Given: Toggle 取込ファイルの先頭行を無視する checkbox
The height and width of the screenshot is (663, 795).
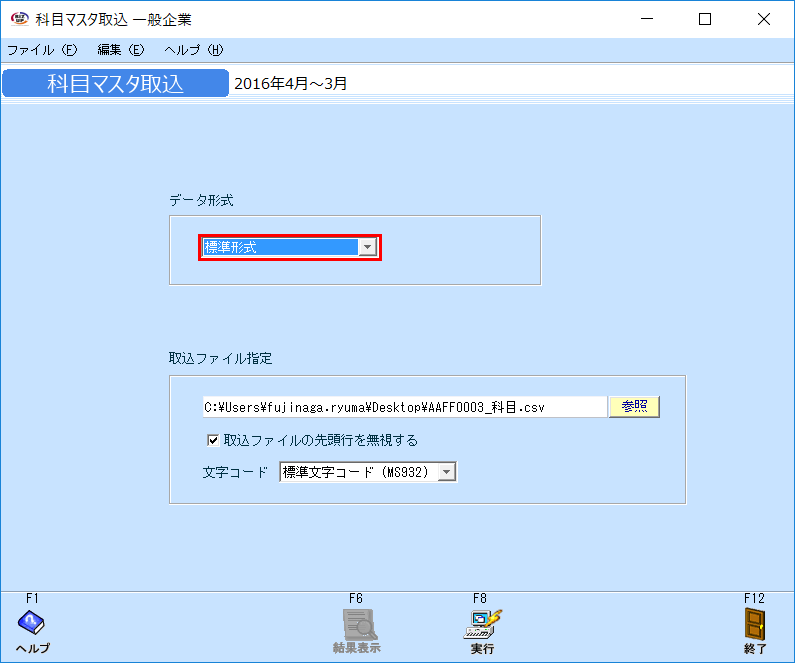Looking at the screenshot, I should coord(213,440).
